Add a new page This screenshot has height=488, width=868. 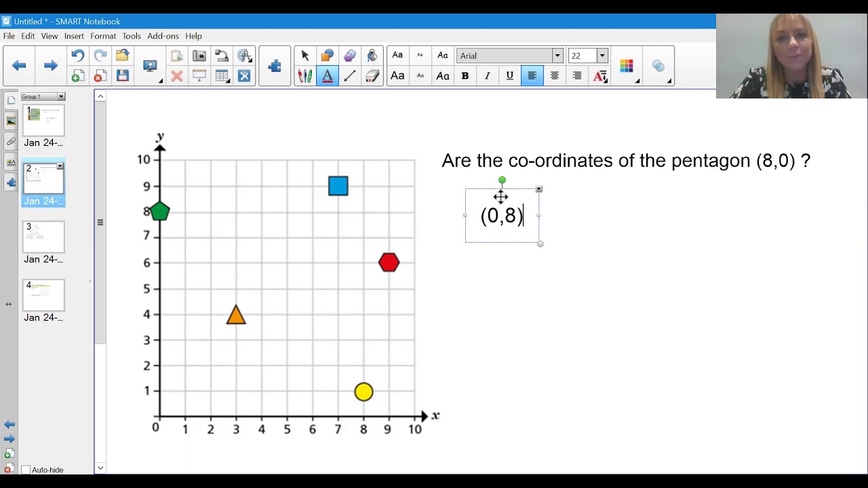point(78,76)
